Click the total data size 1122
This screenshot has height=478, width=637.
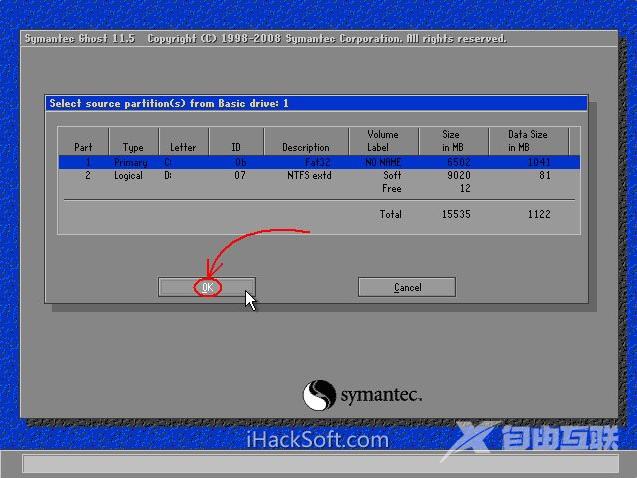tap(539, 214)
